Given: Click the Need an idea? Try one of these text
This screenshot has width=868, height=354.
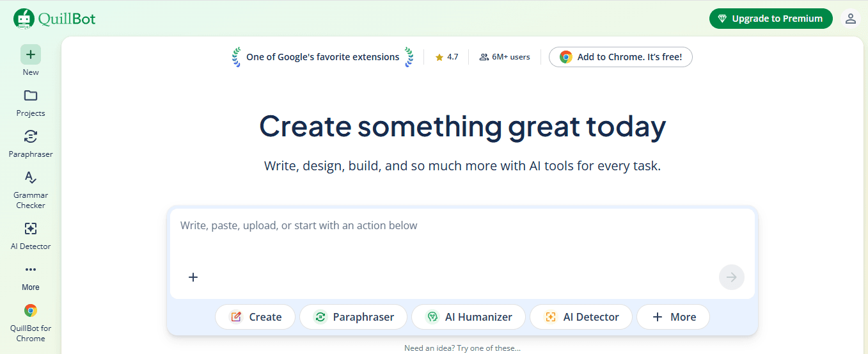Looking at the screenshot, I should coord(462,348).
